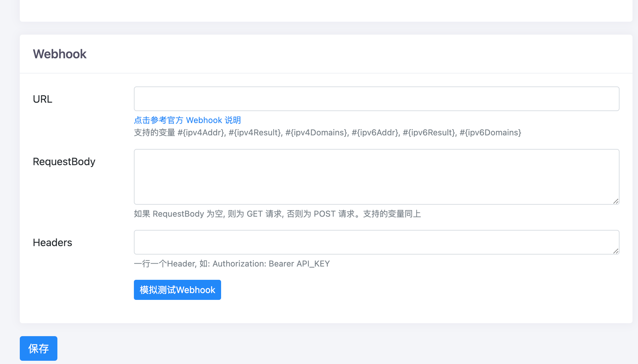This screenshot has height=364, width=638.
Task: Select the Webhook section heading
Action: (59, 54)
